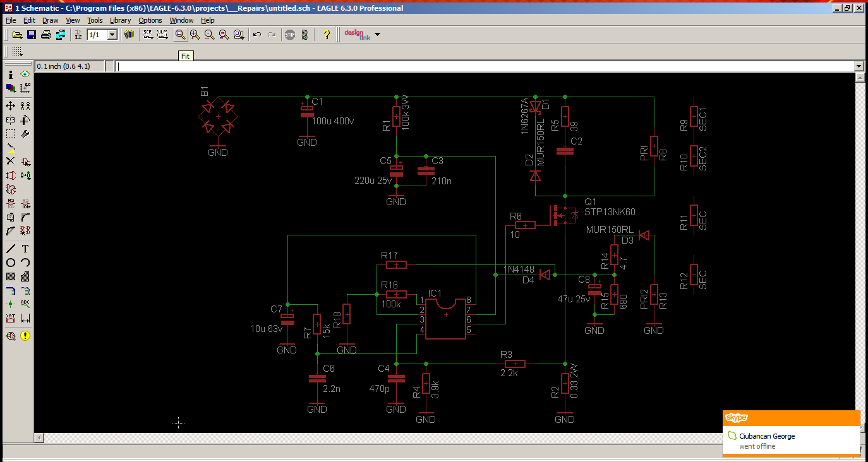Select the Delete (X) tool

(x=11, y=162)
